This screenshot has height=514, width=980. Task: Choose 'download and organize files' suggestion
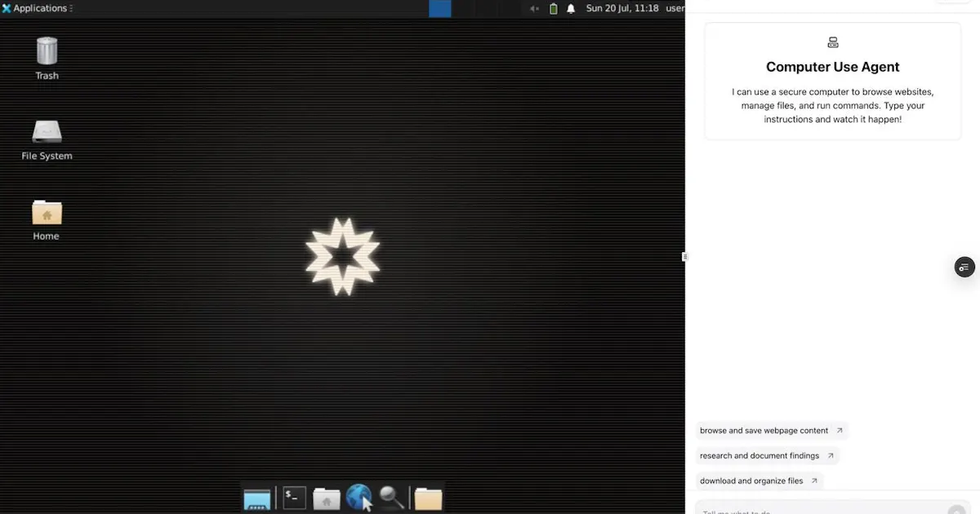coord(759,481)
